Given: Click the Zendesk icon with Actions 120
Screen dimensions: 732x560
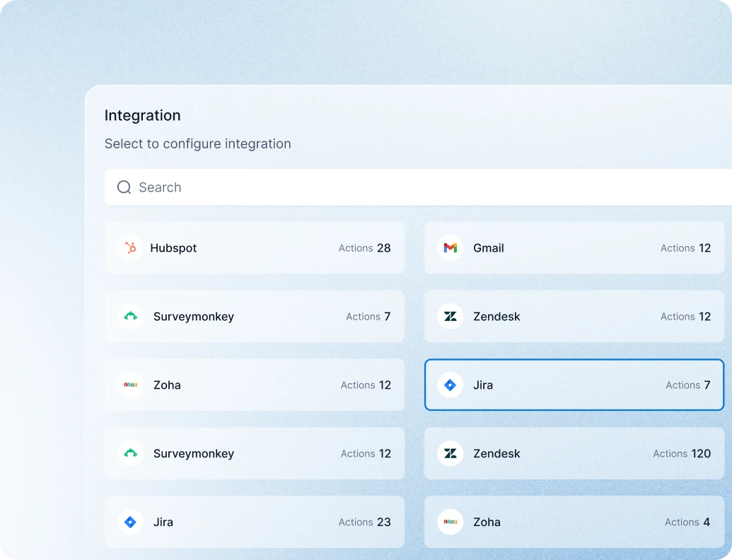Looking at the screenshot, I should 451,453.
